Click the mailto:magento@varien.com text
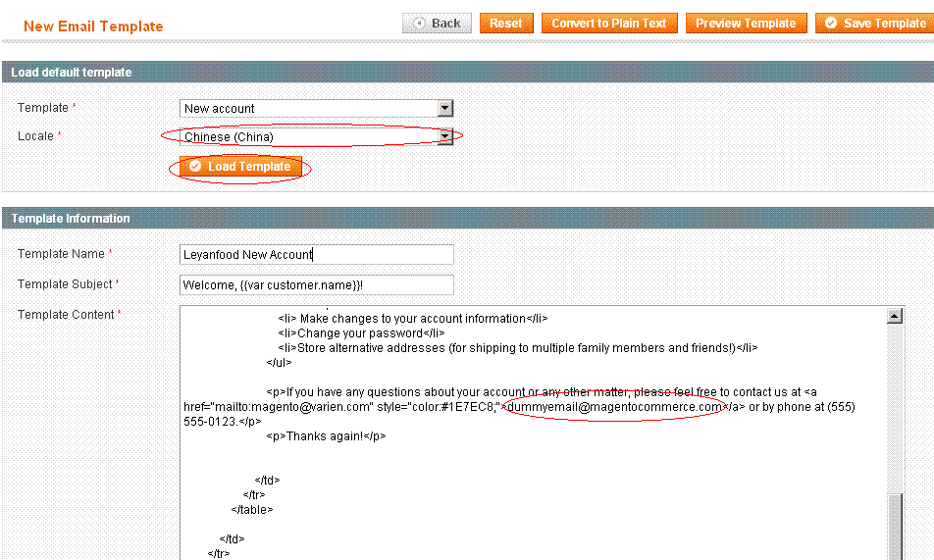Viewport: 934px width, 560px height. coord(292,407)
